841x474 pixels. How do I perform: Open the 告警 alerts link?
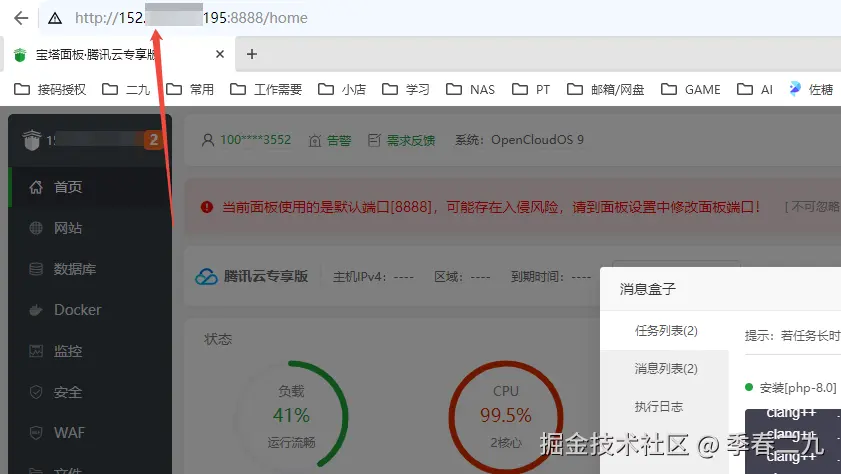tap(330, 140)
